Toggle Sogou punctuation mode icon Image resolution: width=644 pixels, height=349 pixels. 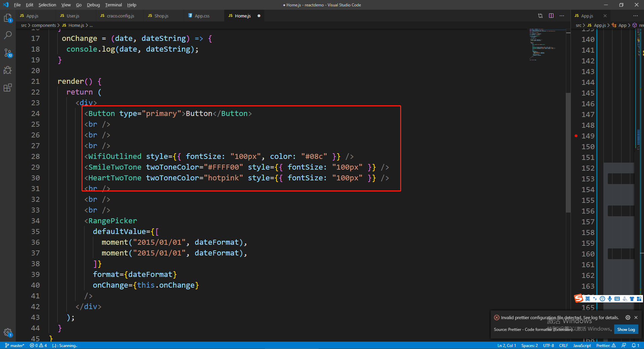(x=595, y=299)
